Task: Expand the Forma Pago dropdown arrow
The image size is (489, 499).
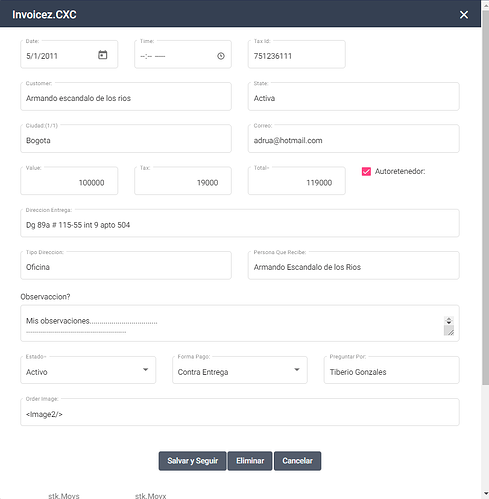Action: click(x=297, y=369)
